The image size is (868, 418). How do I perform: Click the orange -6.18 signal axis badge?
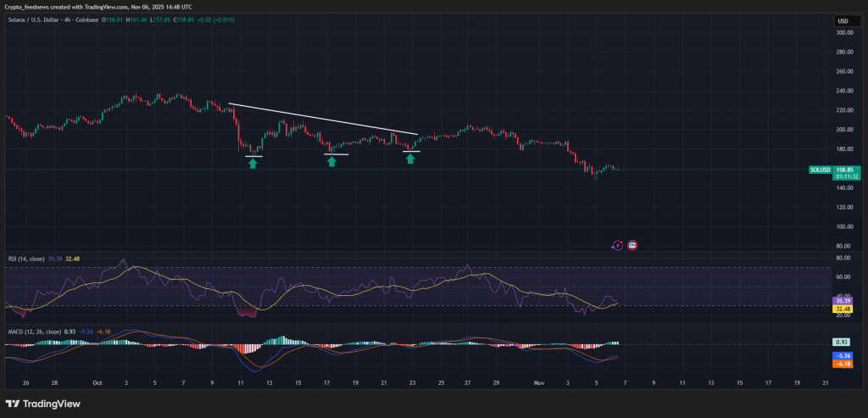coord(843,364)
